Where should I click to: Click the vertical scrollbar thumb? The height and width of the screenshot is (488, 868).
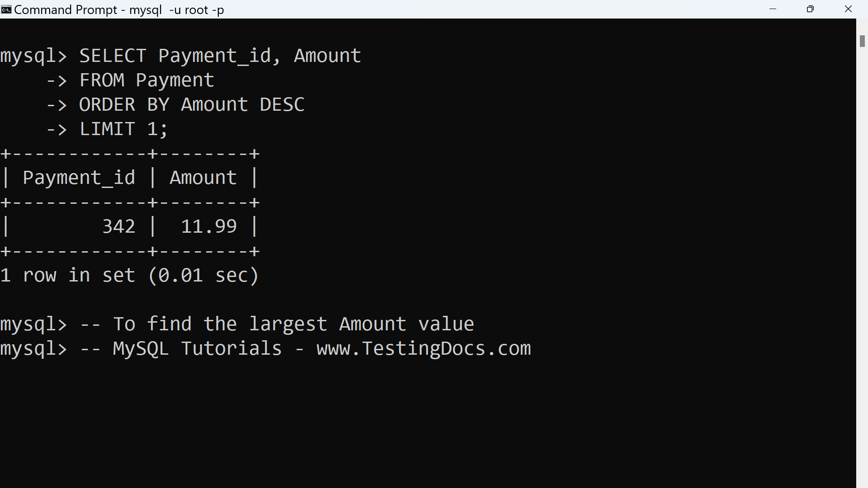pos(862,41)
